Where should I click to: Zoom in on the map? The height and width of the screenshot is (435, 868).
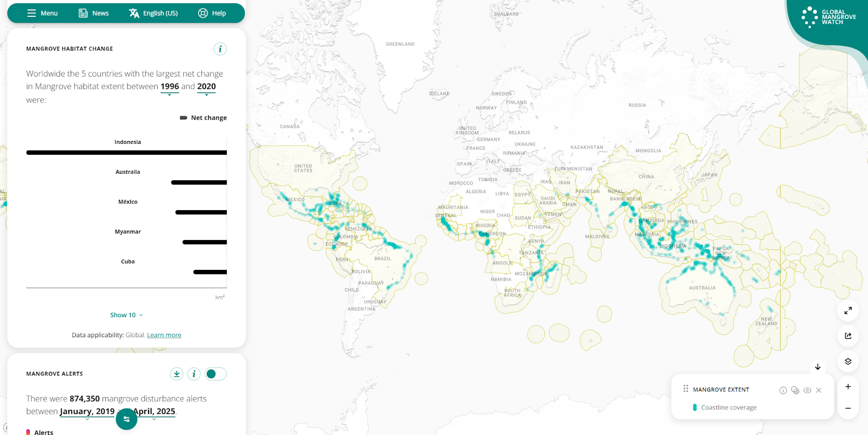(x=848, y=387)
